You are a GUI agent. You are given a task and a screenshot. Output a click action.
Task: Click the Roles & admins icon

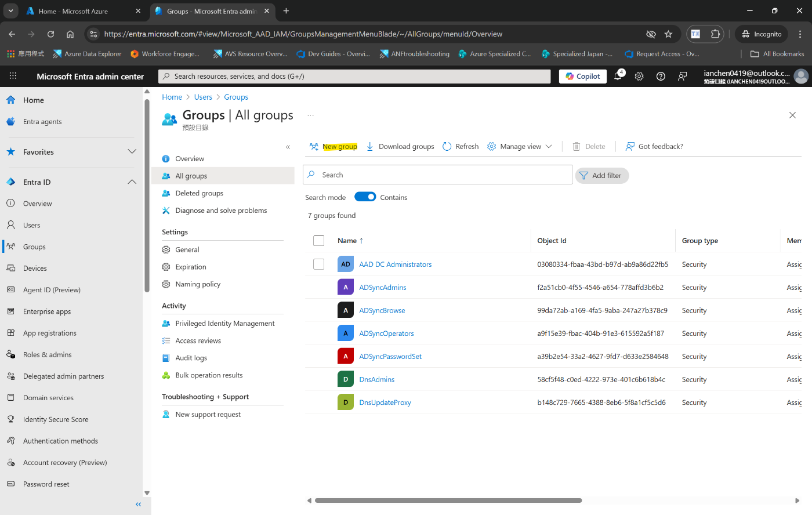10,354
